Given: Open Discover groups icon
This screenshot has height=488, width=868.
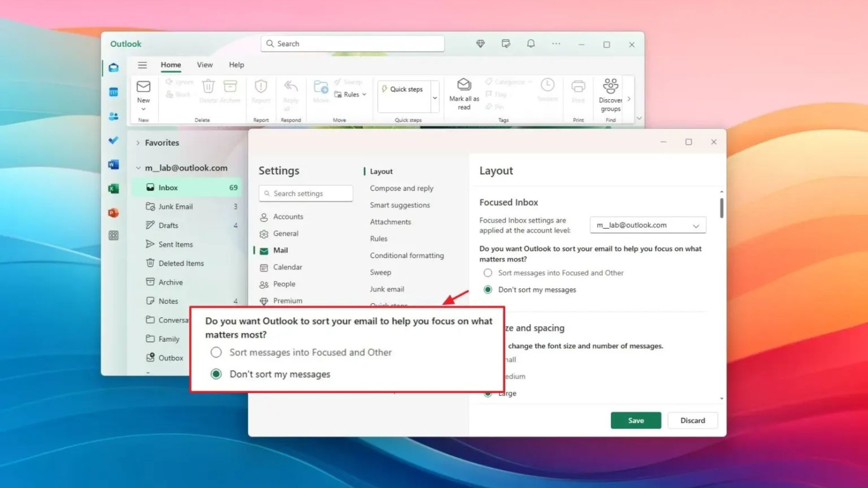Looking at the screenshot, I should tap(610, 86).
